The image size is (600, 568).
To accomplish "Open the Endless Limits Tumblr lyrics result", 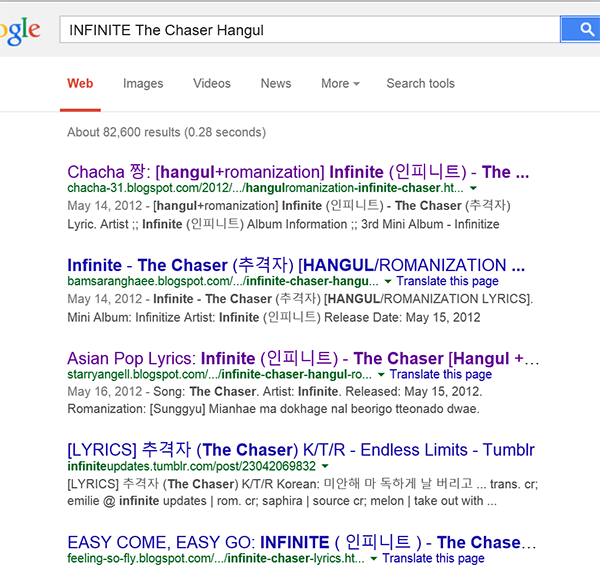I will point(301,450).
